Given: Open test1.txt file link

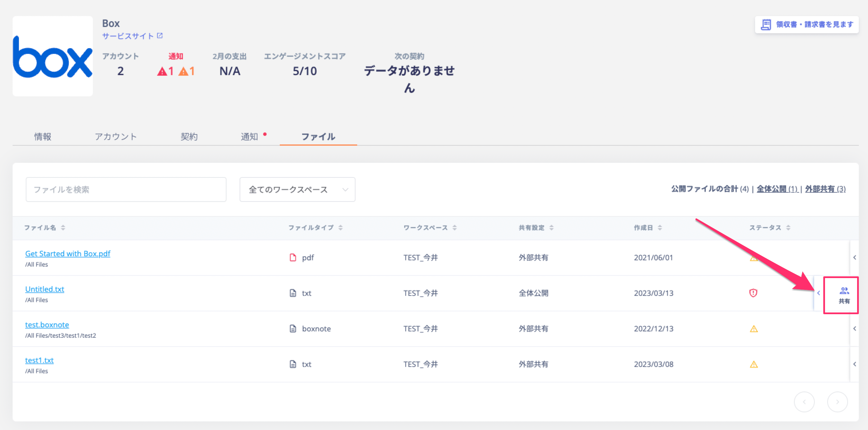Looking at the screenshot, I should 39,360.
